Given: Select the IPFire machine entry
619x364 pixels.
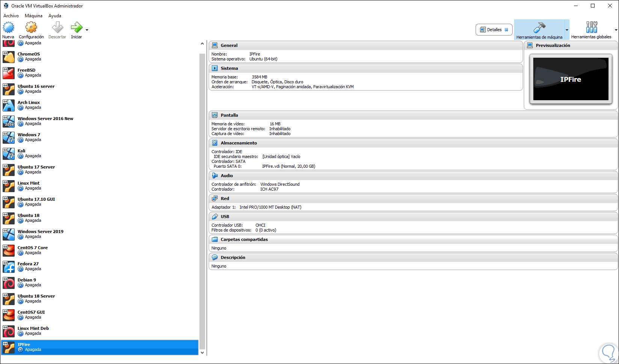Looking at the screenshot, I should 100,347.
